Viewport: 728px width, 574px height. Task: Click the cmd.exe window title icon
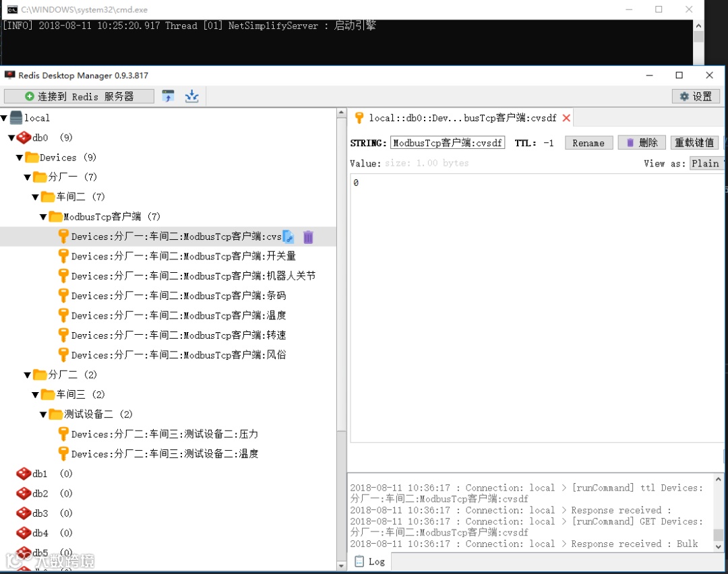(12, 9)
